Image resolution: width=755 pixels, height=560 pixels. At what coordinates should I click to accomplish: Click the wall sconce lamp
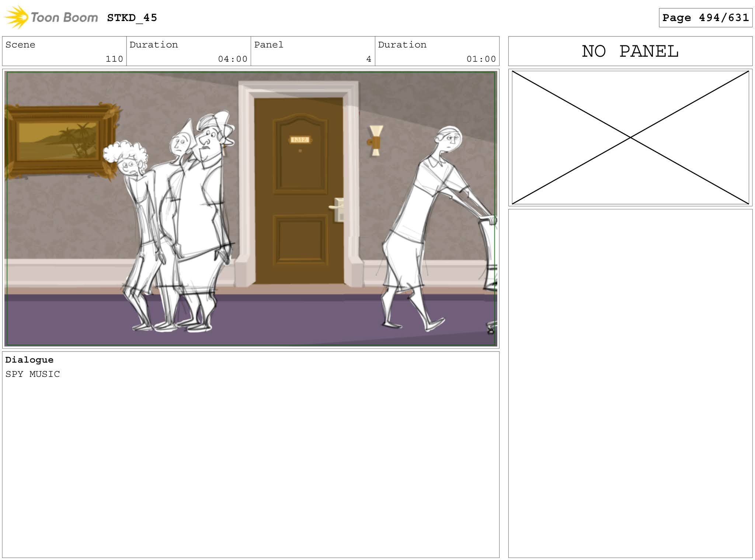click(375, 141)
